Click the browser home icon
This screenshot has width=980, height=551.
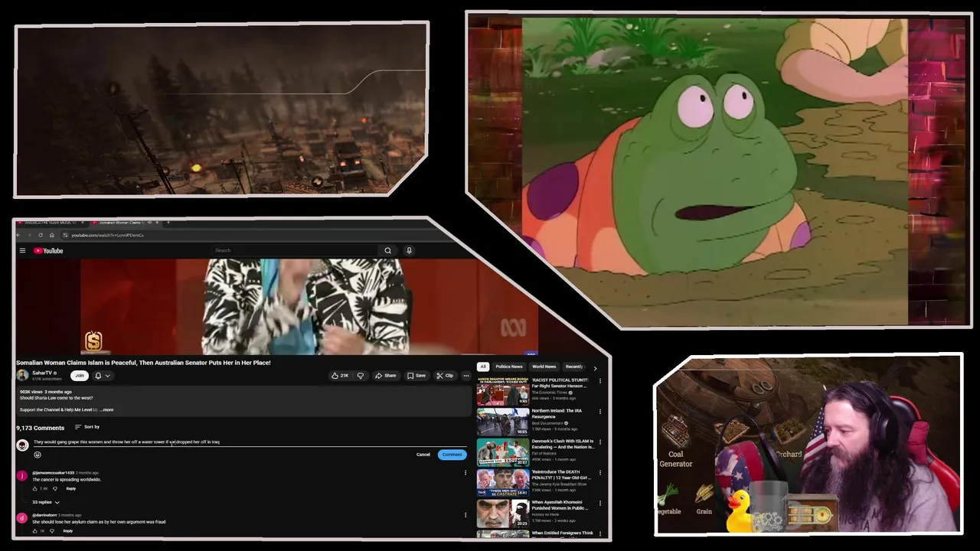click(51, 235)
